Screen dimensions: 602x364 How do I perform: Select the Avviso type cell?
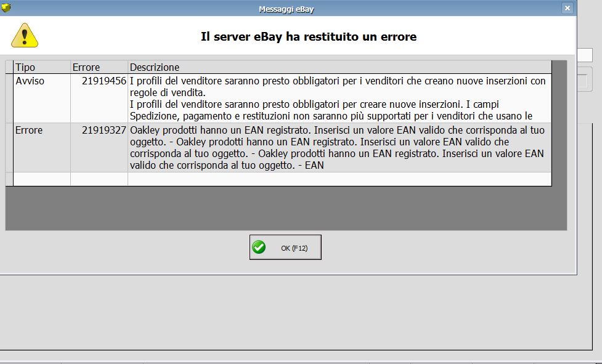[42, 98]
